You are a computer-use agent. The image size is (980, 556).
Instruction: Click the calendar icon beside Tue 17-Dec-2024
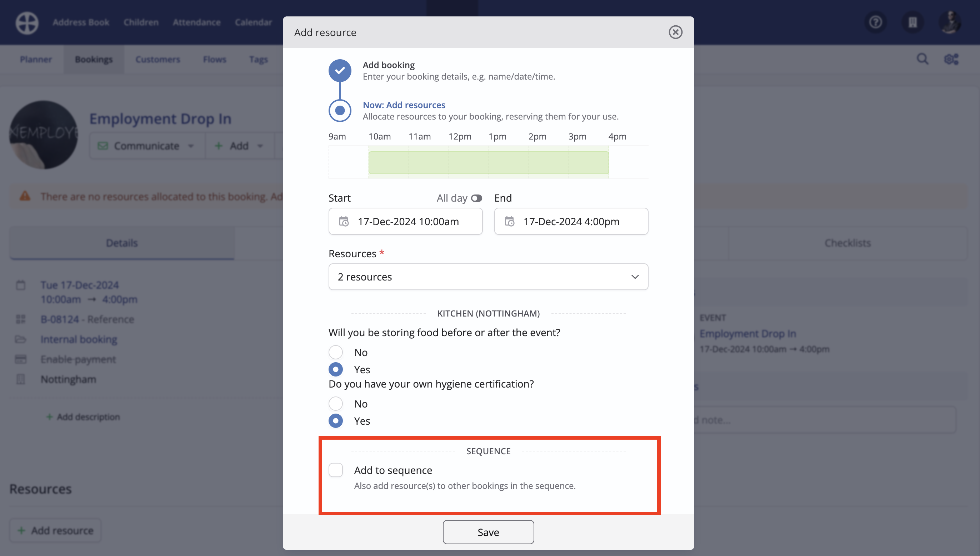(21, 285)
